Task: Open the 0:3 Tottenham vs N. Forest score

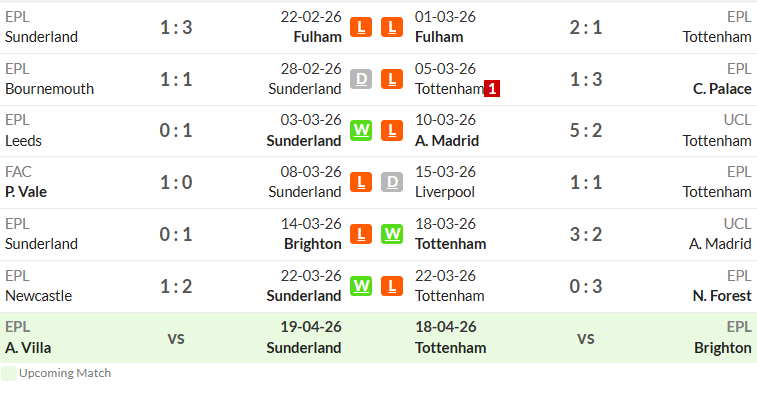Action: click(x=586, y=286)
